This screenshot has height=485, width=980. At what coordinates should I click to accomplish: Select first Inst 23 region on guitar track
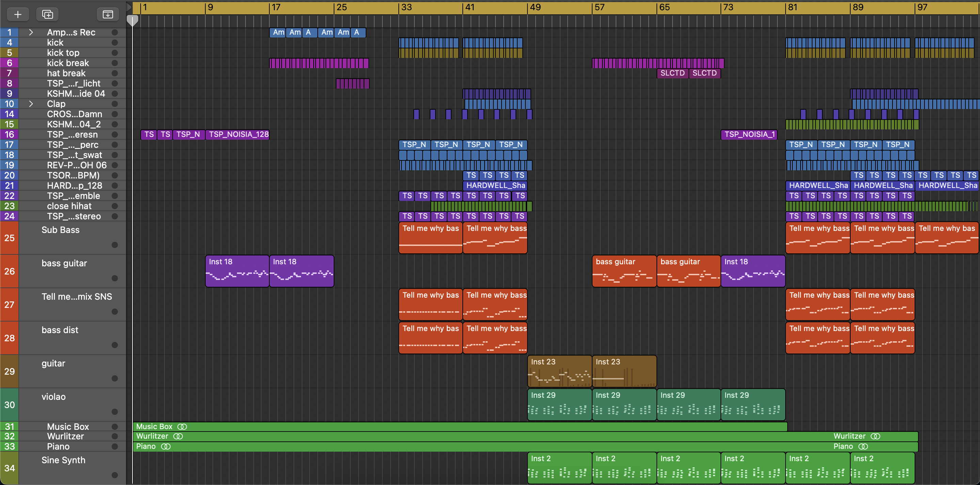pos(559,371)
